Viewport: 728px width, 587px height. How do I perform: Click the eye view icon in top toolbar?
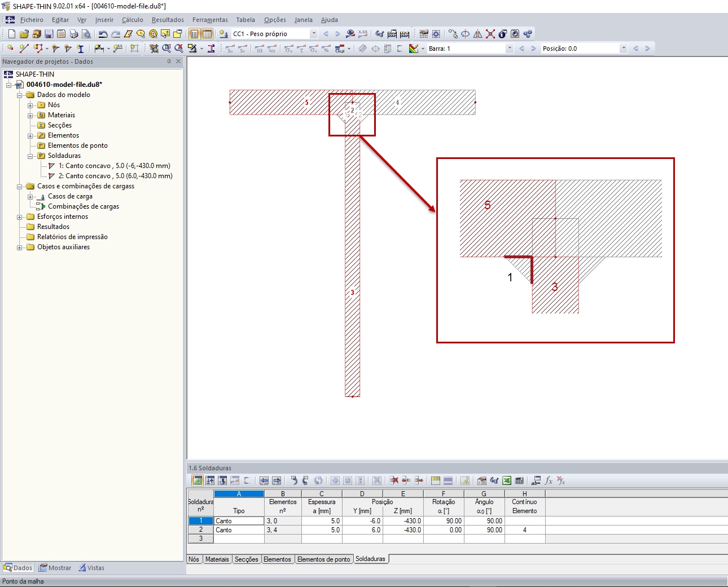350,34
